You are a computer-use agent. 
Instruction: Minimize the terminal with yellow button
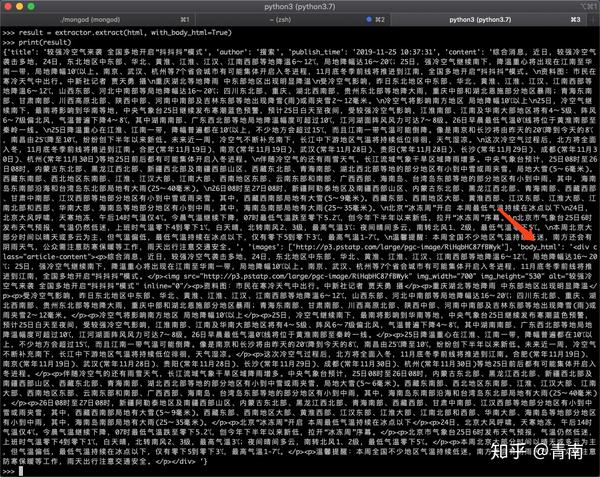[x=20, y=6]
